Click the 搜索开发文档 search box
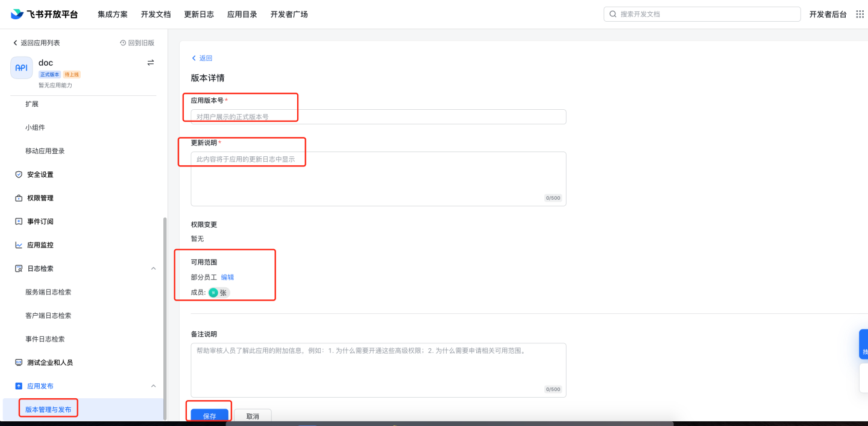This screenshot has width=868, height=426. tap(702, 14)
